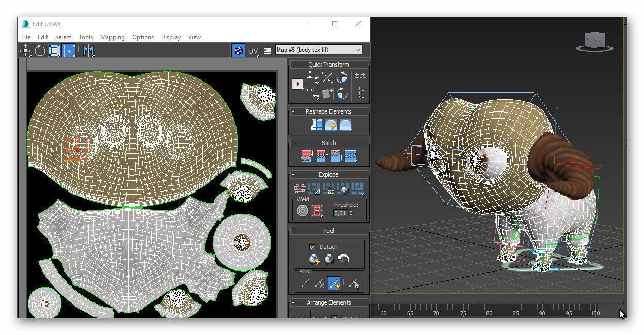Image resolution: width=644 pixels, height=335 pixels.
Task: Open the UV coordinate display flyout
Action: tap(253, 51)
